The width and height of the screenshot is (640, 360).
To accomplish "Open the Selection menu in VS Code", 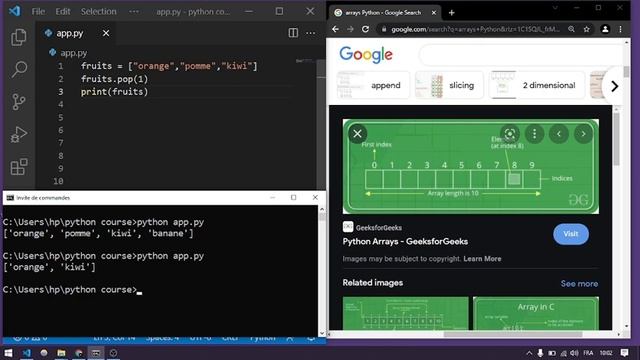I will (98, 11).
